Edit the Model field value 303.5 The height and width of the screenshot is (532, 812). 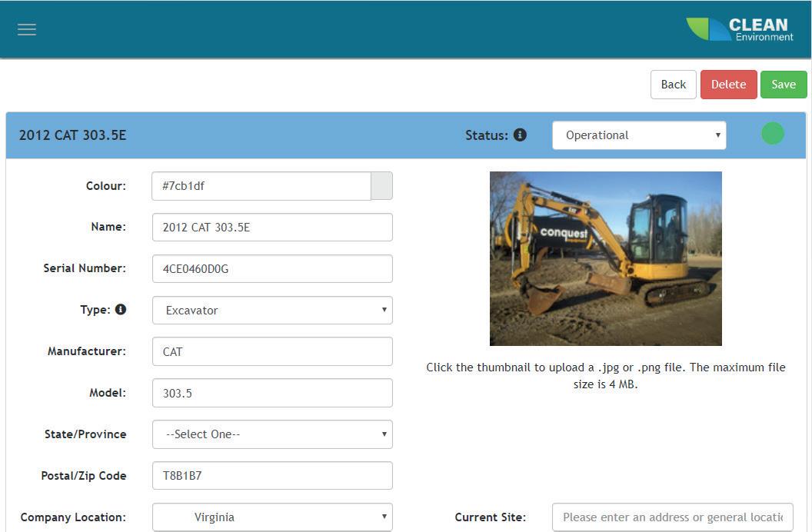(x=272, y=393)
